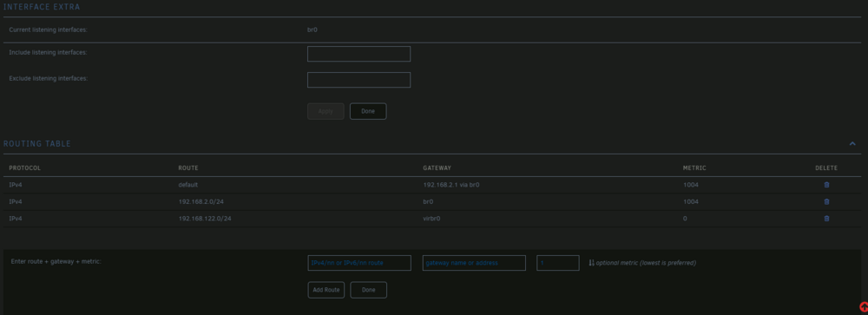Select the 'default' route cell
Image resolution: width=868 pixels, height=315 pixels.
pyautogui.click(x=188, y=185)
